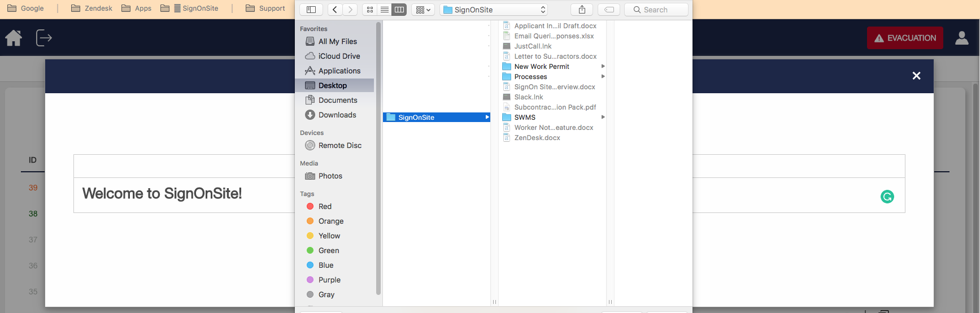This screenshot has width=980, height=313.
Task: Go back with the left chevron
Action: [x=335, y=10]
